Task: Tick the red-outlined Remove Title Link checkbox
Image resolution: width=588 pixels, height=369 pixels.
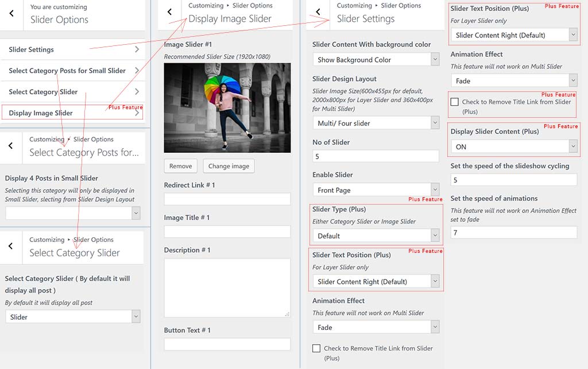Action: [x=455, y=102]
